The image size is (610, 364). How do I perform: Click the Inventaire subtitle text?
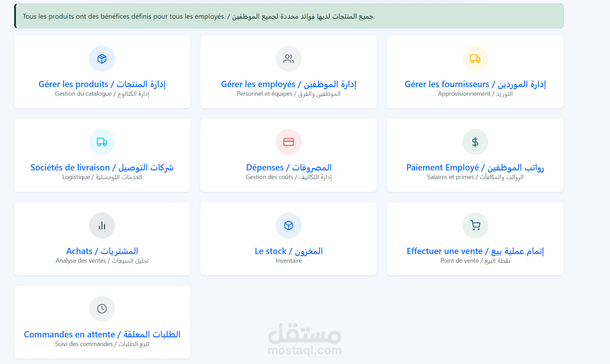pos(289,261)
